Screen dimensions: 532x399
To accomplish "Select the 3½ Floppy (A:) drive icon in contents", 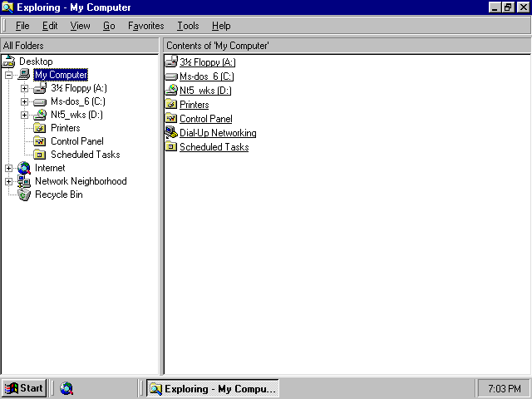I will (x=171, y=62).
